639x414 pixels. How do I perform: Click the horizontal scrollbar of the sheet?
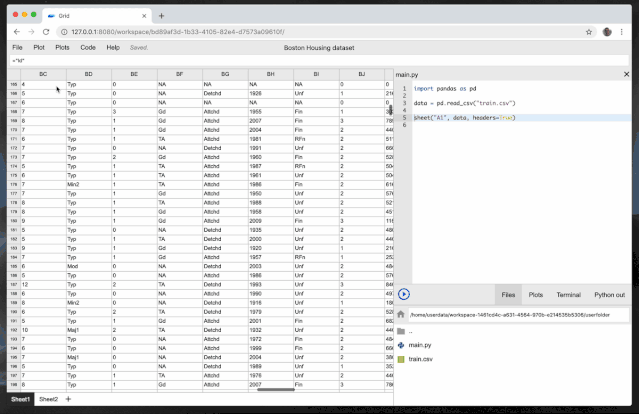[x=276, y=390]
